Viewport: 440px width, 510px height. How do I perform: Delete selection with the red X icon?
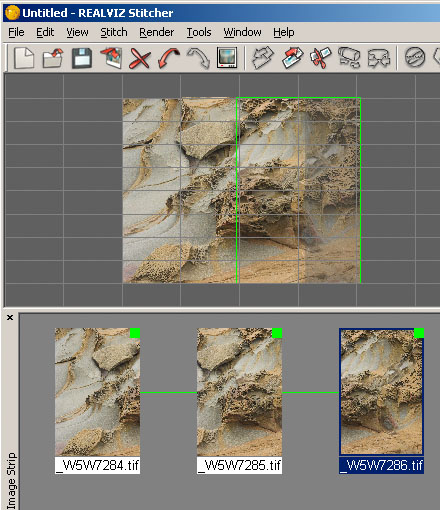pyautogui.click(x=140, y=58)
